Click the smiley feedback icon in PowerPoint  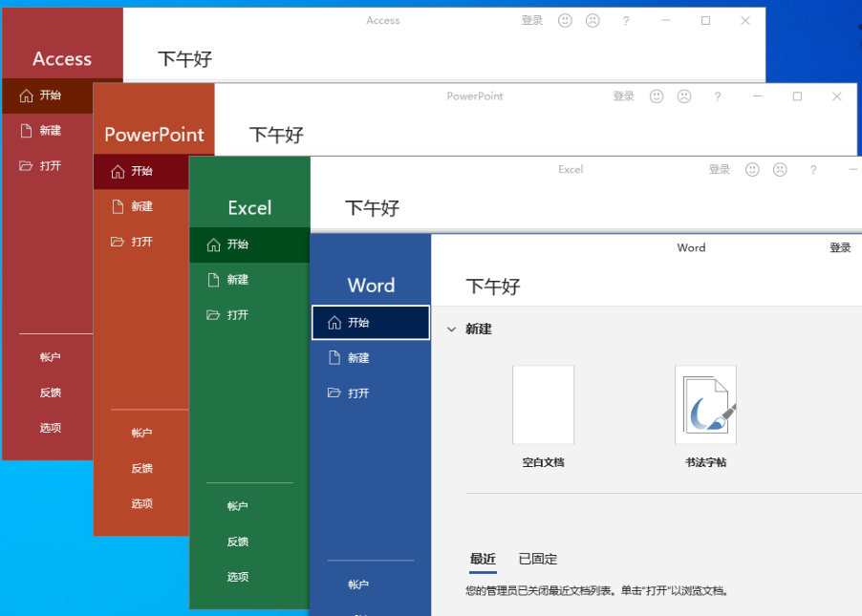[x=656, y=96]
